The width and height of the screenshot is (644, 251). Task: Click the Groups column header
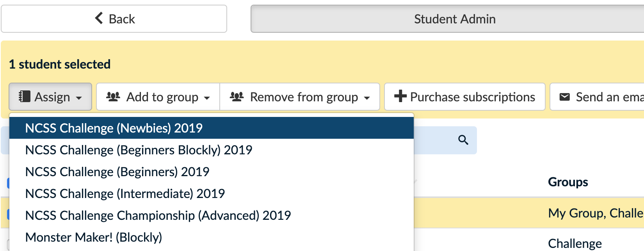[x=568, y=182]
